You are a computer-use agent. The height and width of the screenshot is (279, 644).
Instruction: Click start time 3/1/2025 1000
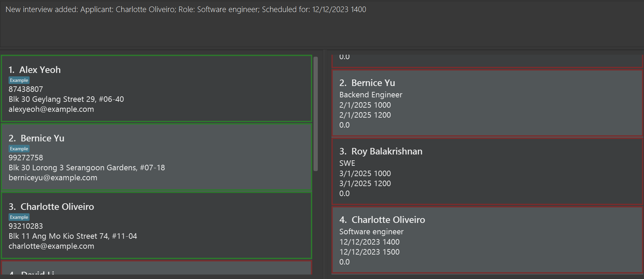click(x=365, y=173)
